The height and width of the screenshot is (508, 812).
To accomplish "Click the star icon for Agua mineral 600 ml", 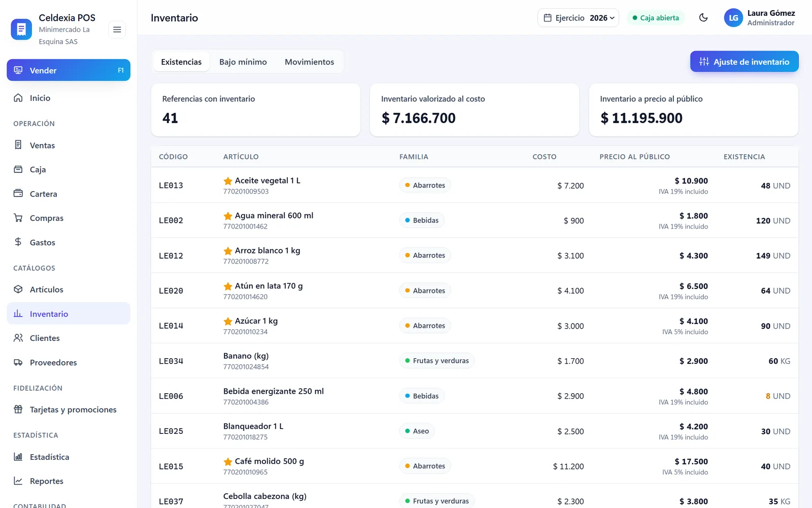I will point(228,216).
